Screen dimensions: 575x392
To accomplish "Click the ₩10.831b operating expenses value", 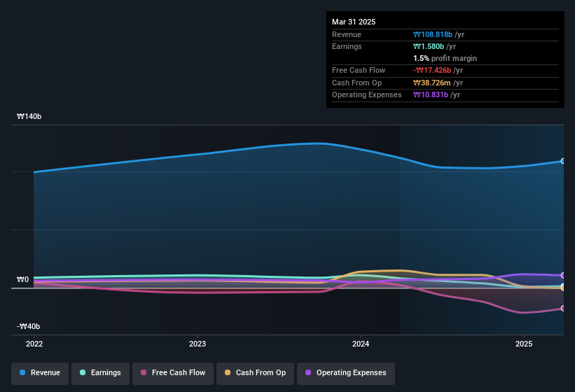I will click(x=431, y=95).
